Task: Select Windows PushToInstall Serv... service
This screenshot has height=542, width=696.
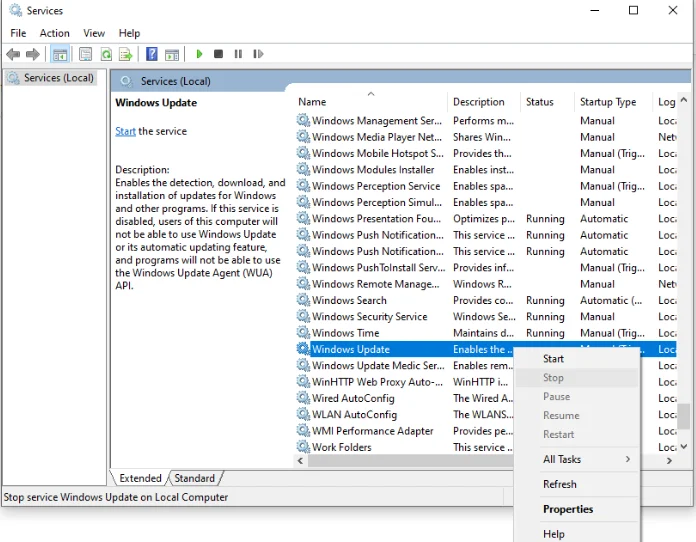Action: [x=486, y=267]
